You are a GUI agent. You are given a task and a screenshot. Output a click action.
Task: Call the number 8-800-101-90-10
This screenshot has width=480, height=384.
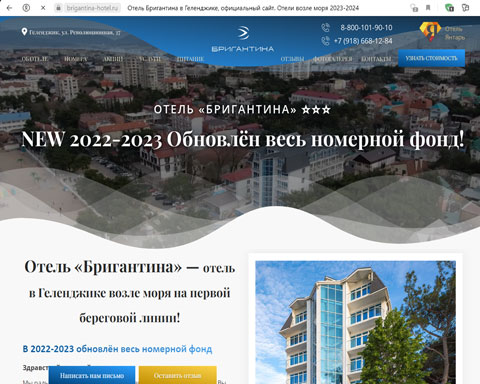pyautogui.click(x=366, y=28)
